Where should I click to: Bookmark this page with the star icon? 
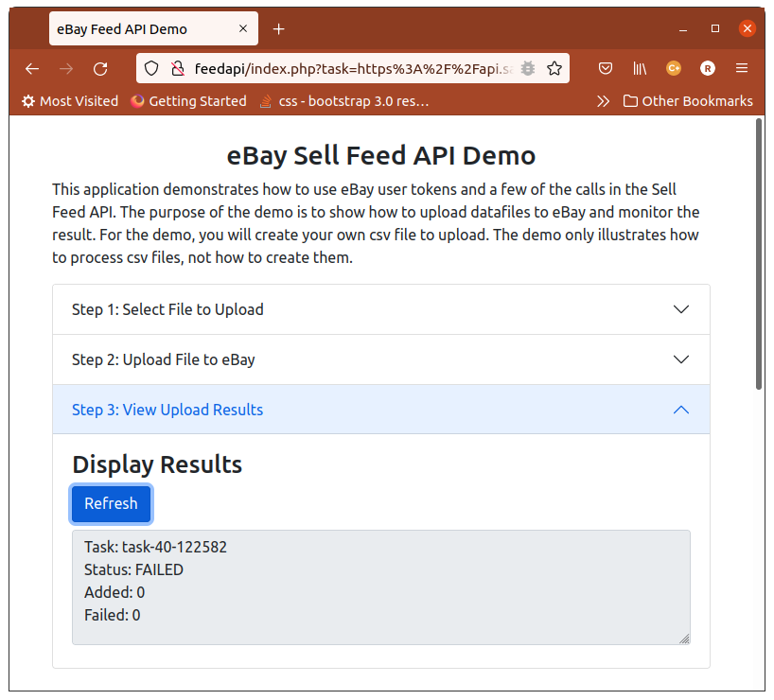554,68
